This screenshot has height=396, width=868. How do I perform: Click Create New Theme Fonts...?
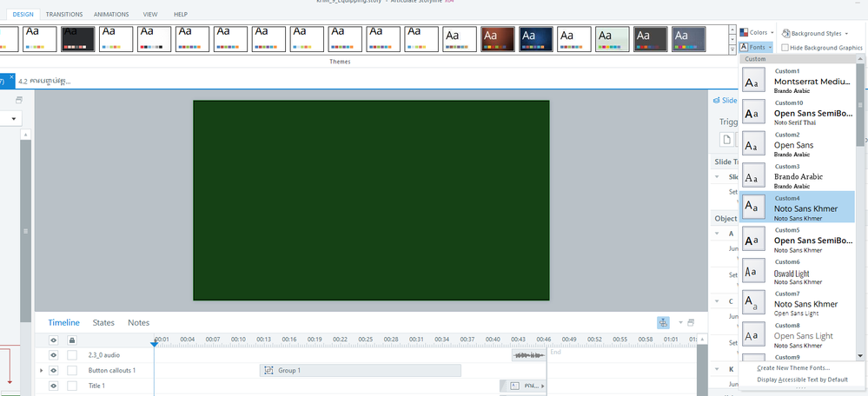pyautogui.click(x=793, y=368)
